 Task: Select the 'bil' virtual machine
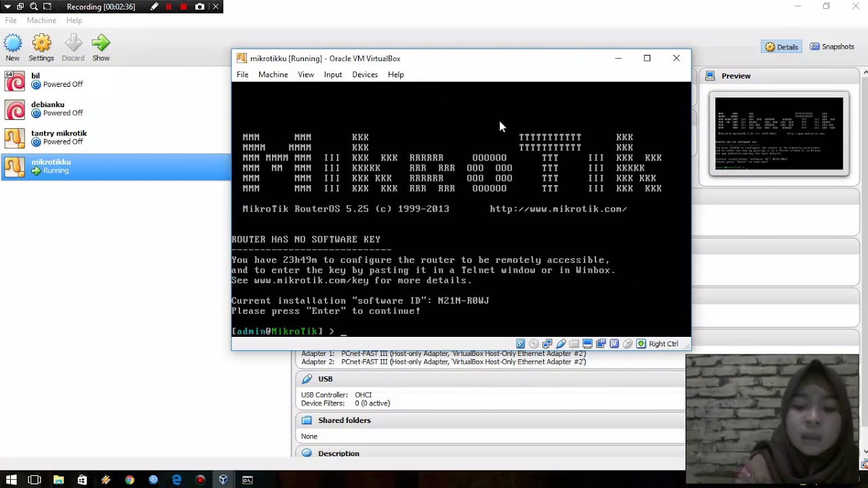(115, 80)
